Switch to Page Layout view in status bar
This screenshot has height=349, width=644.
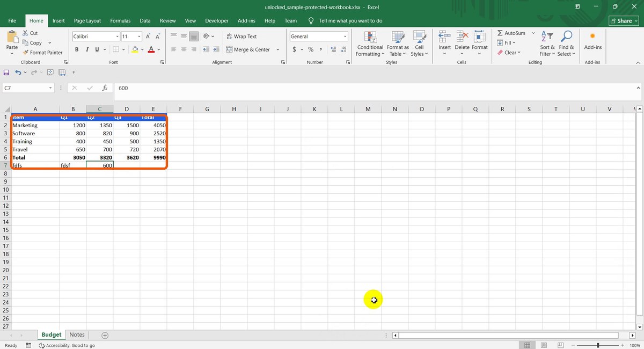(x=544, y=345)
